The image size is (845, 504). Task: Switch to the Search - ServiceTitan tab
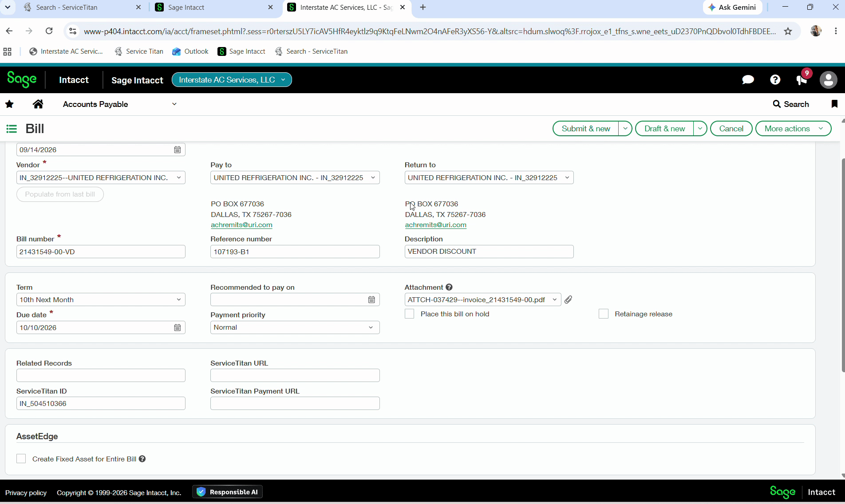82,8
